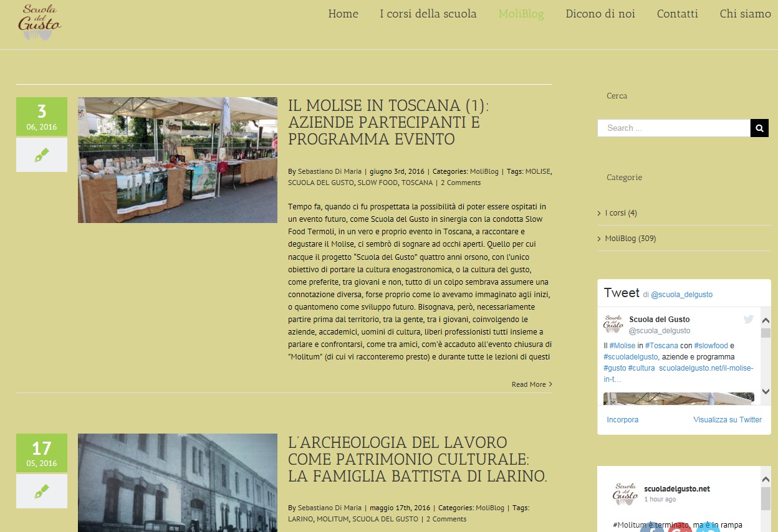Select the "Contatti" menu item
Image resolution: width=778 pixels, height=532 pixels.
point(678,14)
